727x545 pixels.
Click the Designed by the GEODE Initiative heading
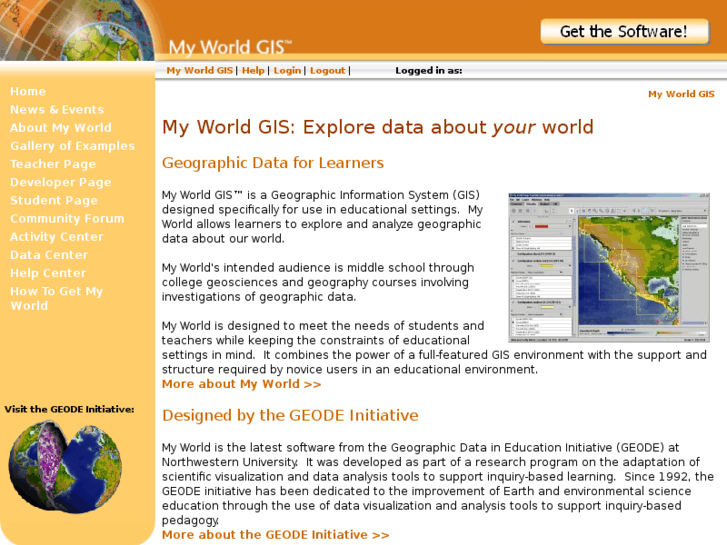tap(290, 415)
